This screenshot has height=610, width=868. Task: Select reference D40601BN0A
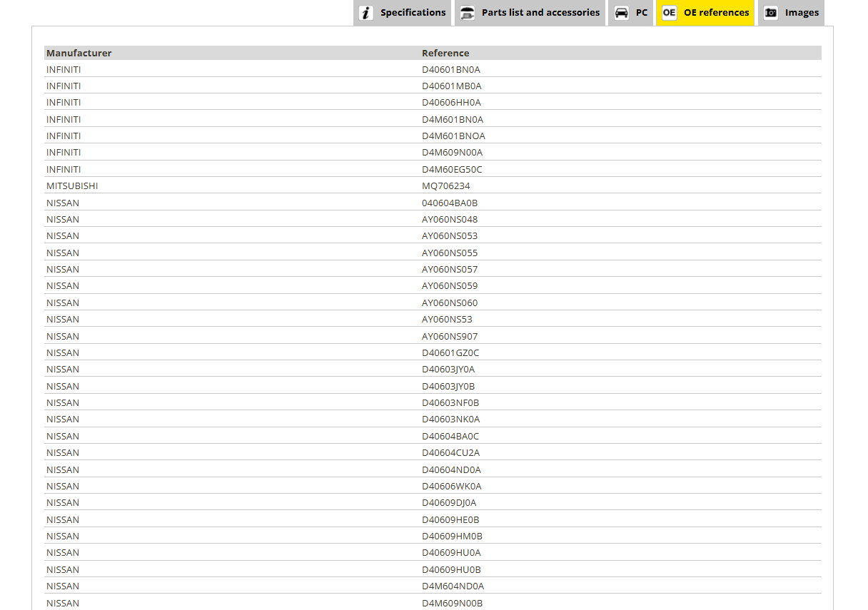(451, 69)
